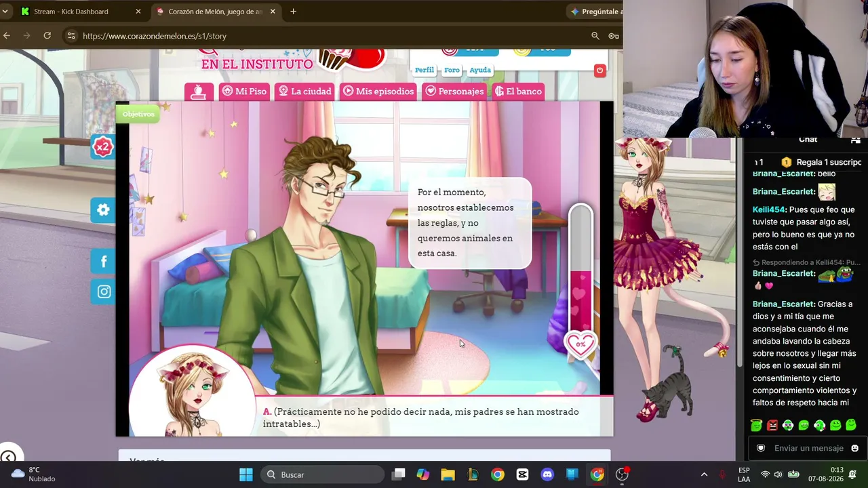Expand the round arrow button at page bottom-left

point(8,457)
